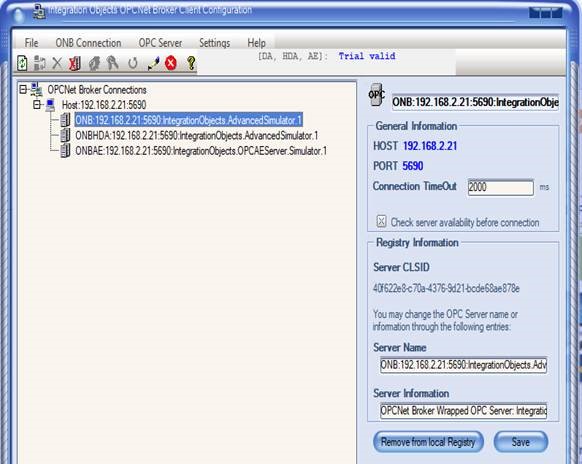
Task: Open the ONB Connection menu
Action: click(88, 43)
